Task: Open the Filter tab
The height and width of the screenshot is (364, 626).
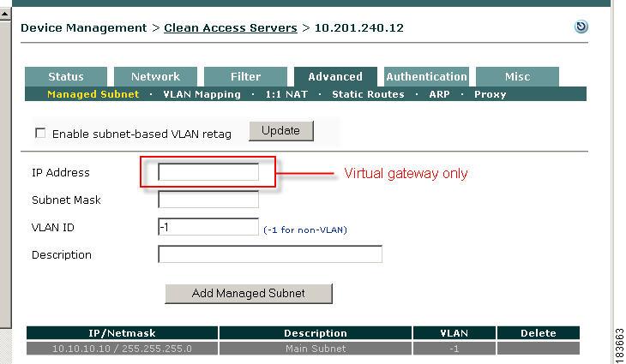Action: coord(245,76)
